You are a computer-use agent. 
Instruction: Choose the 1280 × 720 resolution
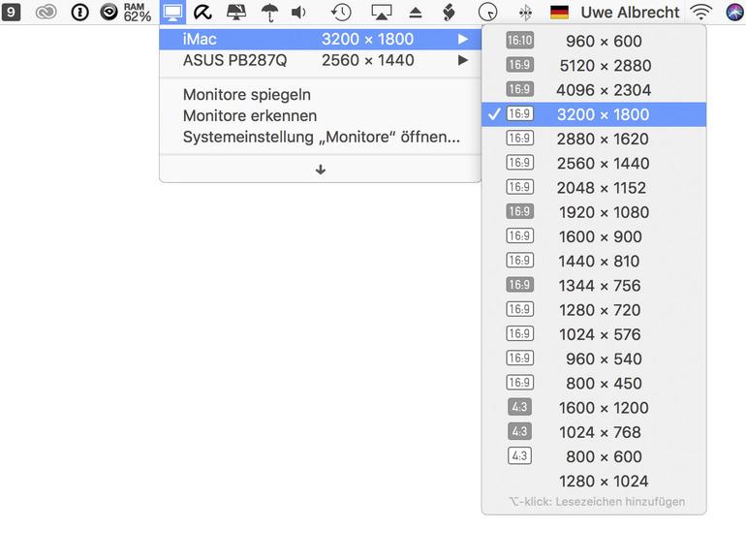(594, 310)
